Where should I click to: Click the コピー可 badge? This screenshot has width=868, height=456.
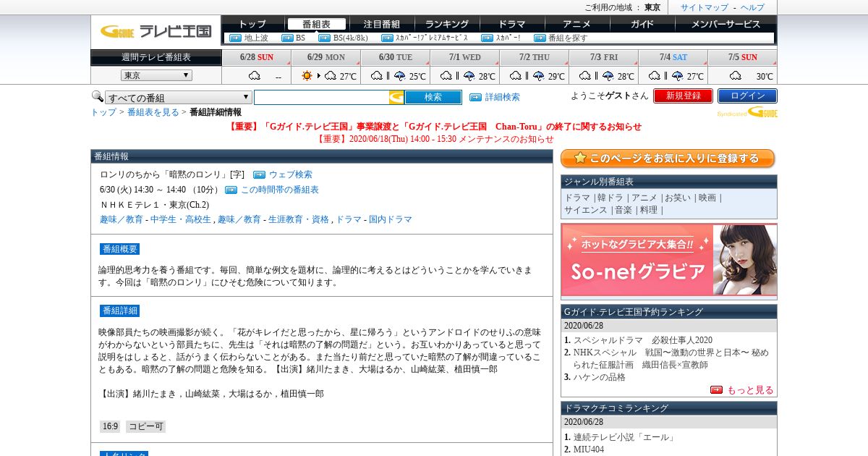[145, 427]
